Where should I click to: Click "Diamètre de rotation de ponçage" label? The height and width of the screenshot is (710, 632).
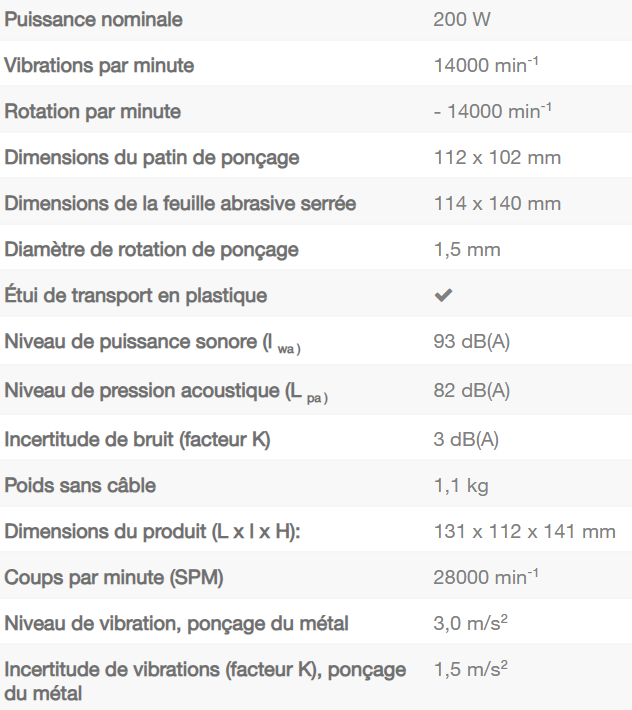[x=152, y=250]
